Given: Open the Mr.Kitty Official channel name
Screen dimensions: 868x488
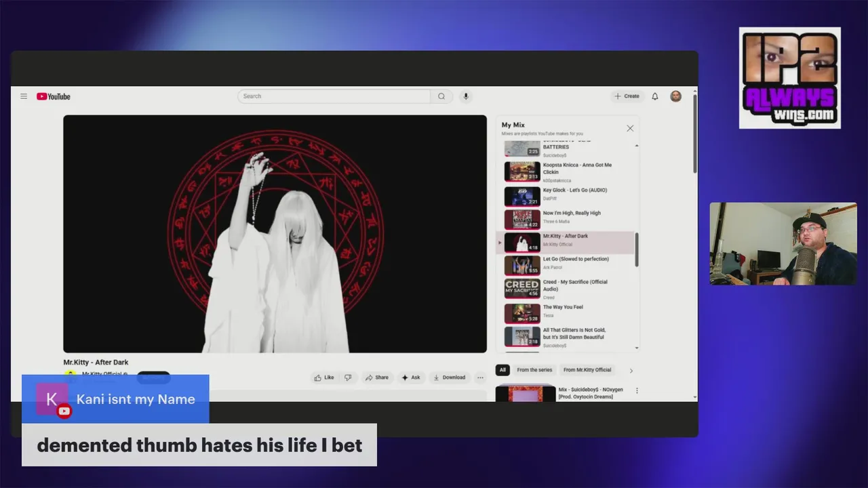Looking at the screenshot, I should tap(102, 374).
